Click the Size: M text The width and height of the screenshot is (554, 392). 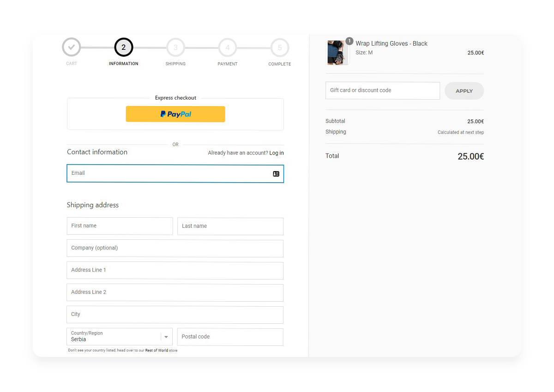tap(364, 53)
